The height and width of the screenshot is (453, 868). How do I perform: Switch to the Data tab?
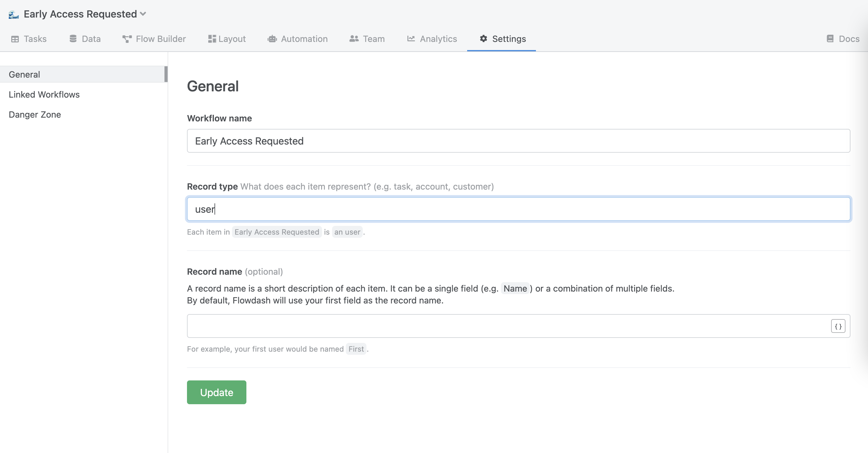click(x=85, y=39)
